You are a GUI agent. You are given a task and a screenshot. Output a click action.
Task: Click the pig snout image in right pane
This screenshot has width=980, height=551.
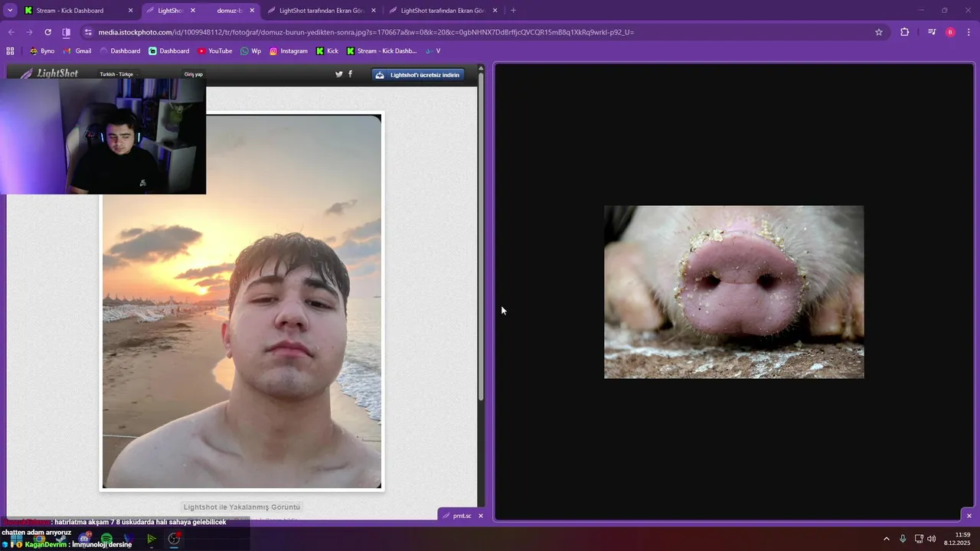(733, 292)
